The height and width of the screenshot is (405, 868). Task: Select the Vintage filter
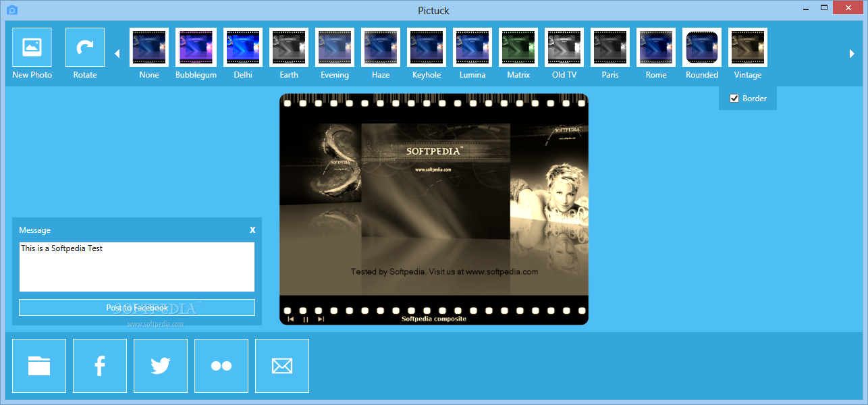pos(748,47)
